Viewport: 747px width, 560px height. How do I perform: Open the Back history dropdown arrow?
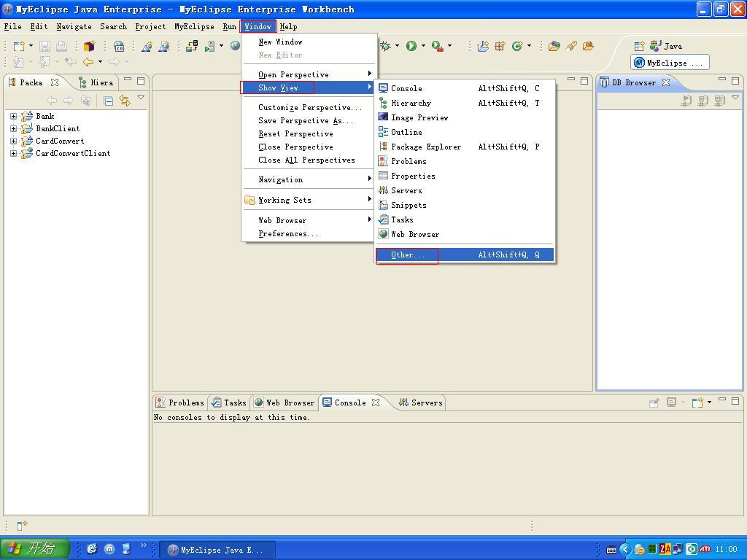(100, 61)
